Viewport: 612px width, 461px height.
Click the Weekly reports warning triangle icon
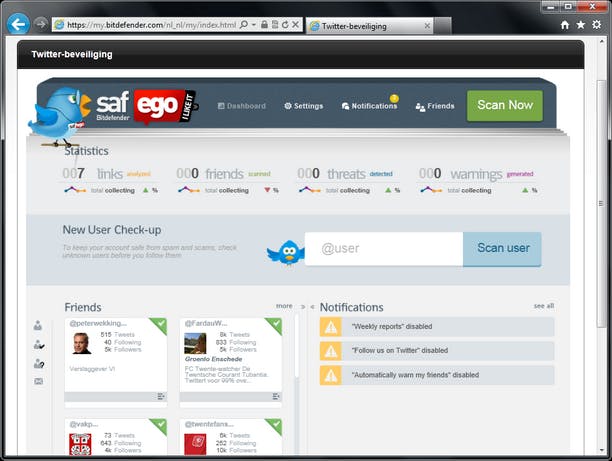(x=331, y=327)
